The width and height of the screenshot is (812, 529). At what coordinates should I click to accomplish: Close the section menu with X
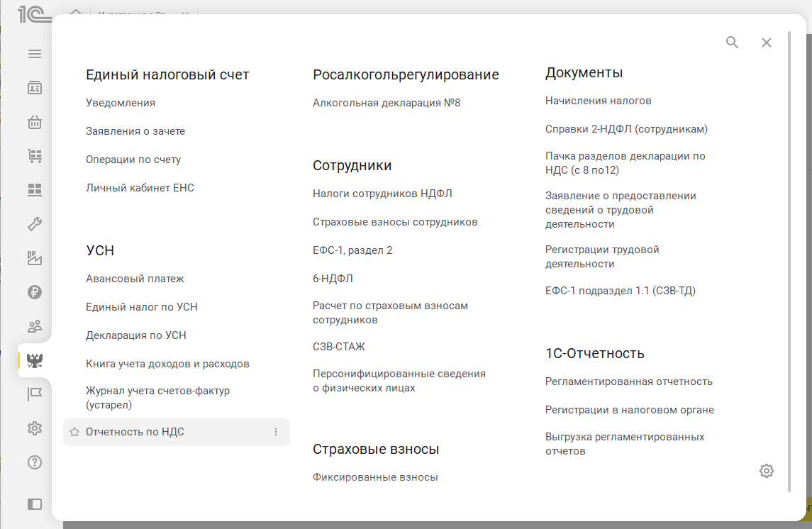click(766, 43)
